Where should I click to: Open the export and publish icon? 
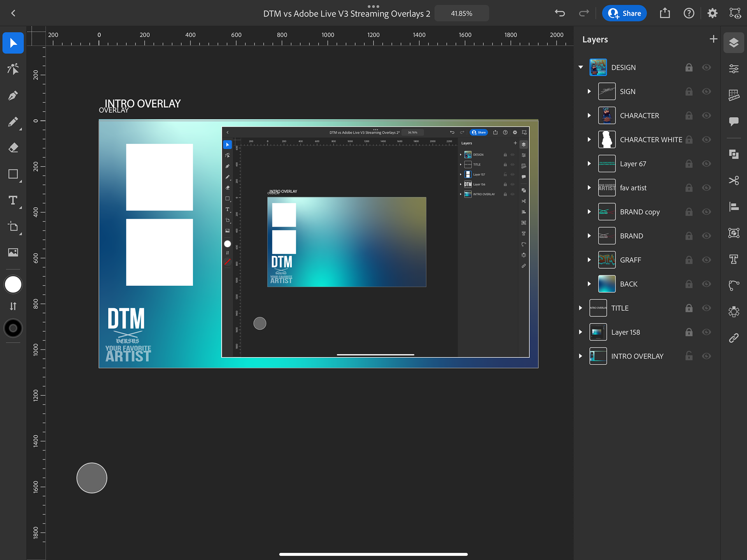click(x=665, y=13)
